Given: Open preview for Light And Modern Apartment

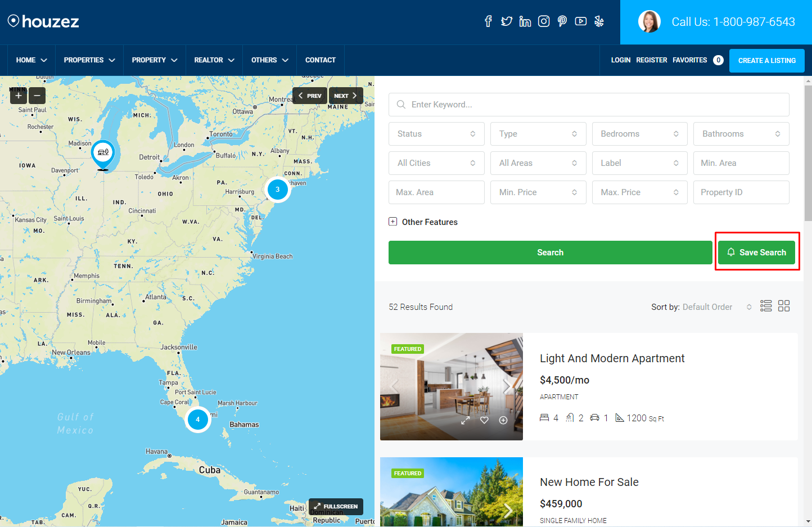Looking at the screenshot, I should (x=466, y=420).
